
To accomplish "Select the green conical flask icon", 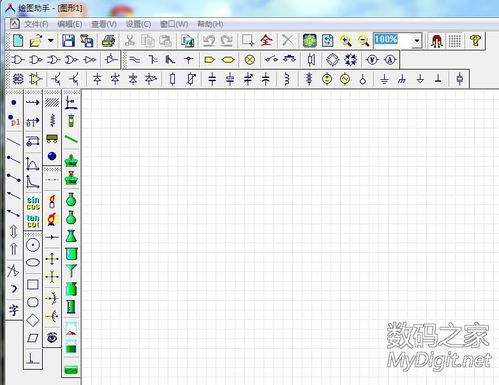I will [71, 236].
